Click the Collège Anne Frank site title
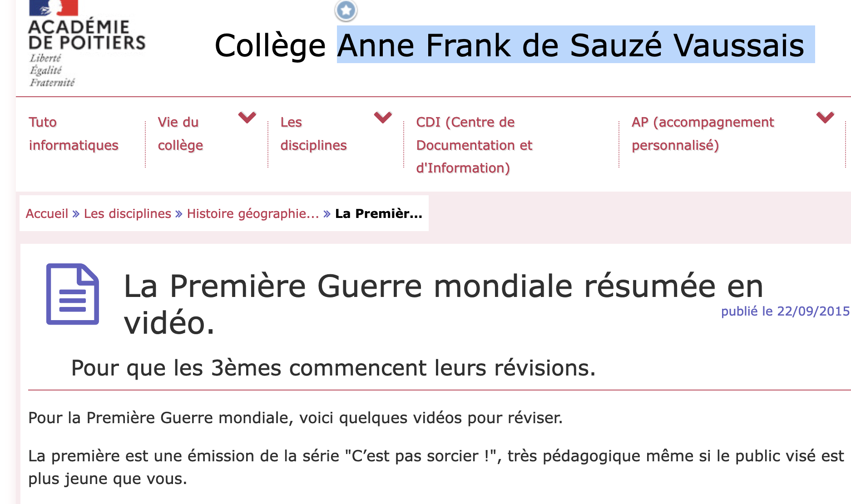The width and height of the screenshot is (851, 504). tap(509, 45)
